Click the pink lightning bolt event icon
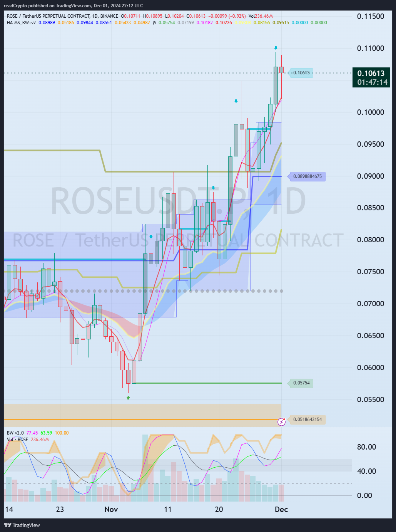Image resolution: width=396 pixels, height=532 pixels. pyautogui.click(x=281, y=422)
